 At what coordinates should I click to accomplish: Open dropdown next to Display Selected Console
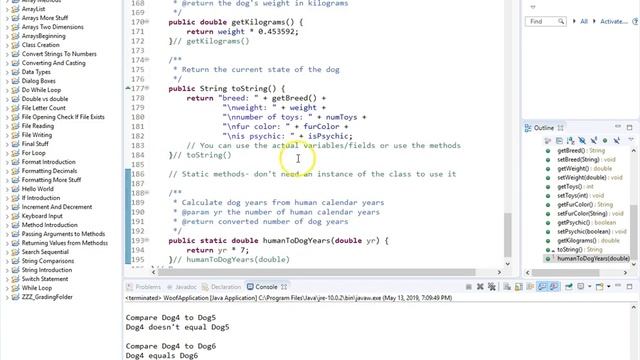pyautogui.click(x=590, y=287)
